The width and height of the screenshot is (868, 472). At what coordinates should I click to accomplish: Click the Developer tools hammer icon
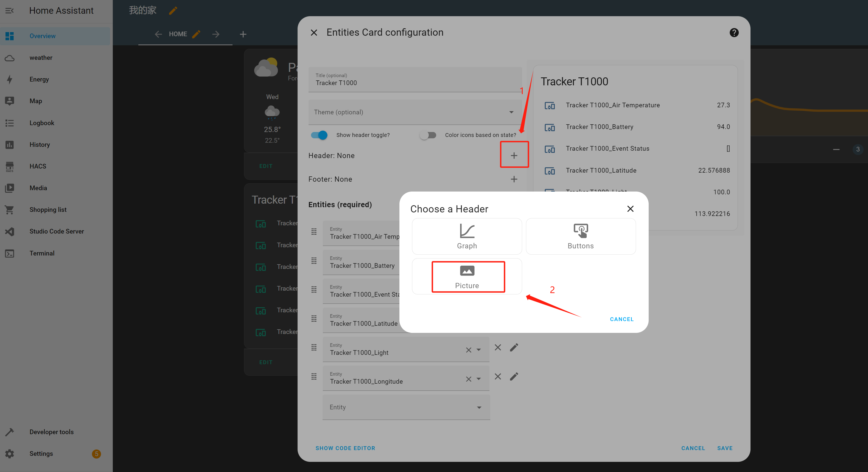[10, 432]
